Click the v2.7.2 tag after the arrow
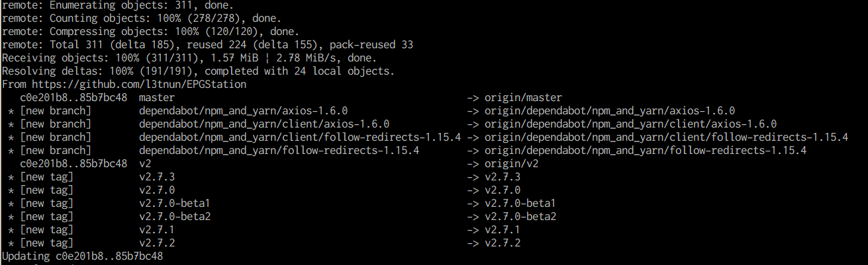868x265 pixels. coord(503,243)
